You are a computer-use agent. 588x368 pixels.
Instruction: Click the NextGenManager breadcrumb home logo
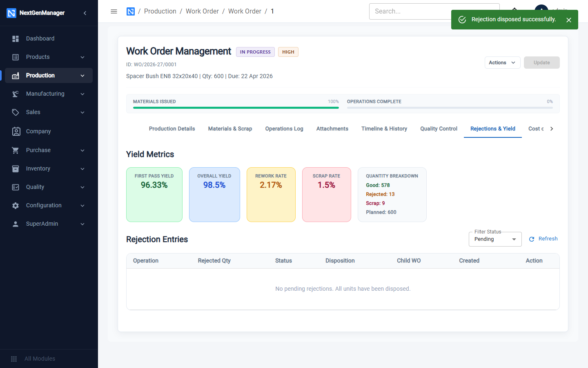[131, 11]
